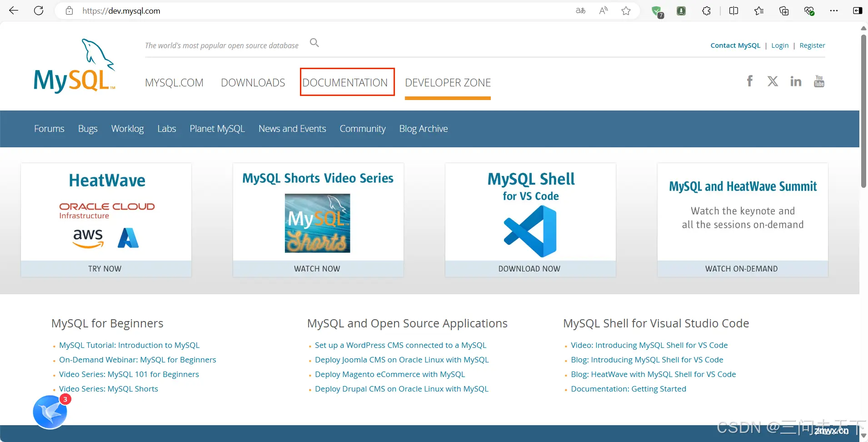Click the browser back arrow
Screen dimensions: 868x442
pyautogui.click(x=14, y=10)
